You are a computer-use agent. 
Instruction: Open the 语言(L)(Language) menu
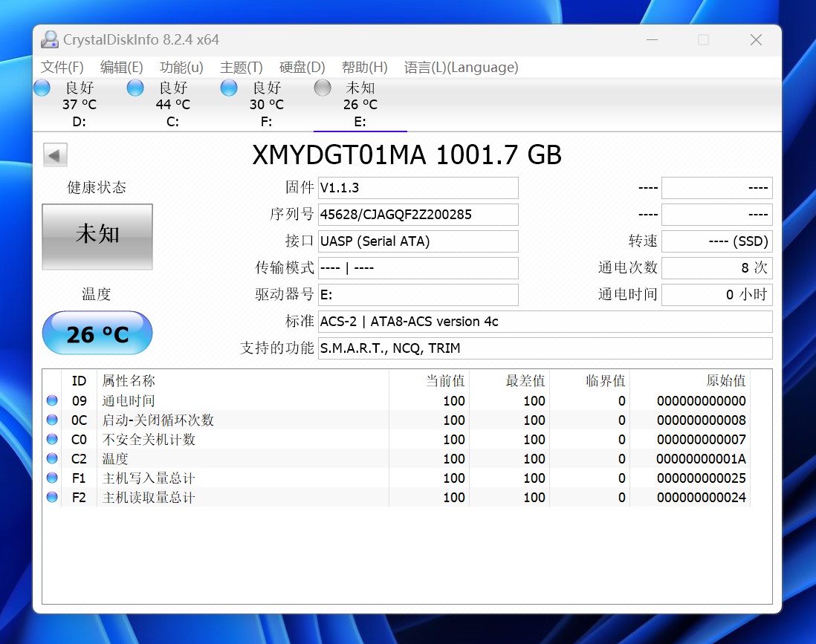(x=461, y=68)
